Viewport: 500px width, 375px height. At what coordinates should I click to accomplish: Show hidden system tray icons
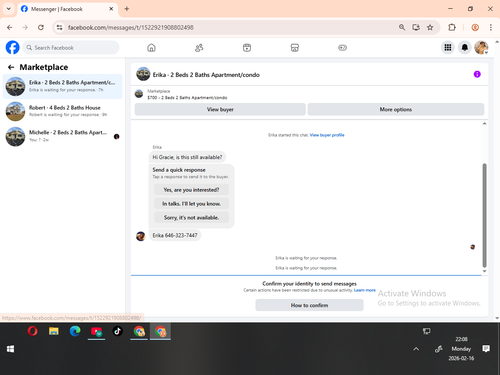point(416,349)
